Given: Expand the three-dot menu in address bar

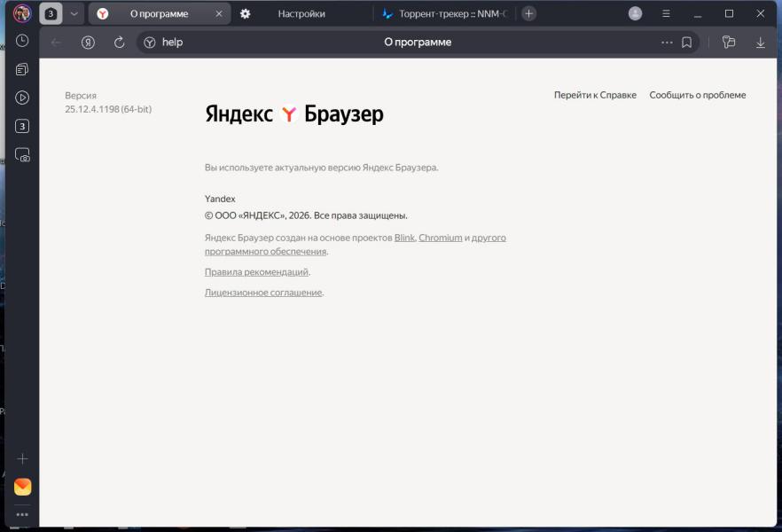Looking at the screenshot, I should coord(667,43).
